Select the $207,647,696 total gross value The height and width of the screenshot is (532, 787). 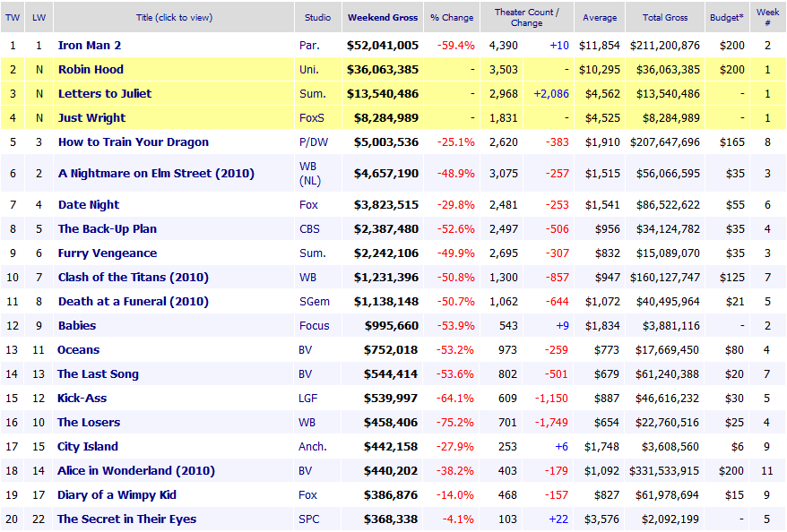665,142
